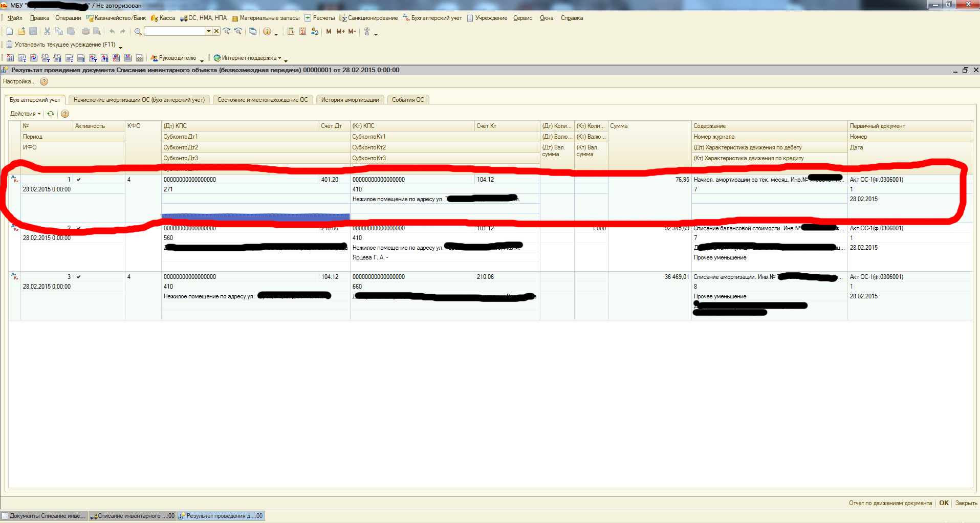Expand the search field dropdown arrow

[x=209, y=31]
